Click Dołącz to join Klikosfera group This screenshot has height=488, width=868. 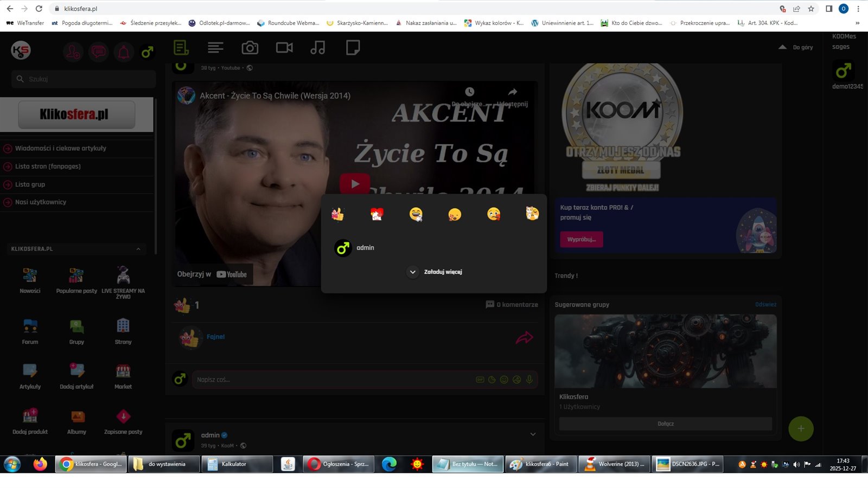[665, 424]
